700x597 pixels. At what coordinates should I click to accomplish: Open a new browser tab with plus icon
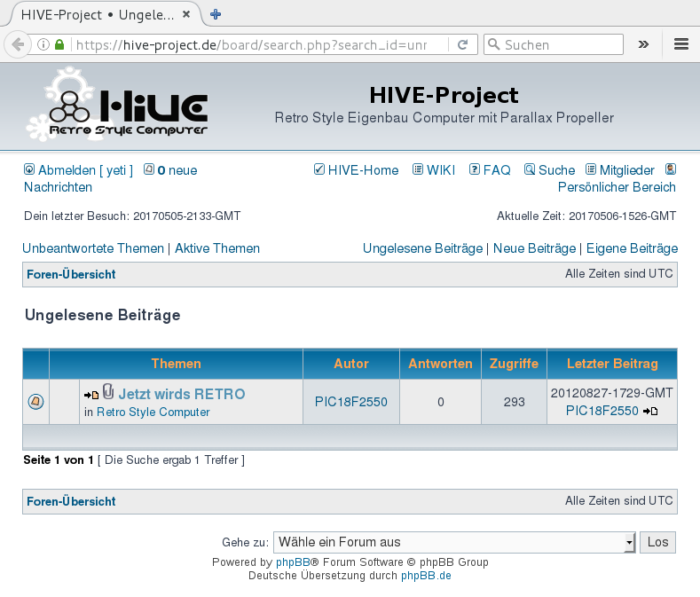point(216,14)
